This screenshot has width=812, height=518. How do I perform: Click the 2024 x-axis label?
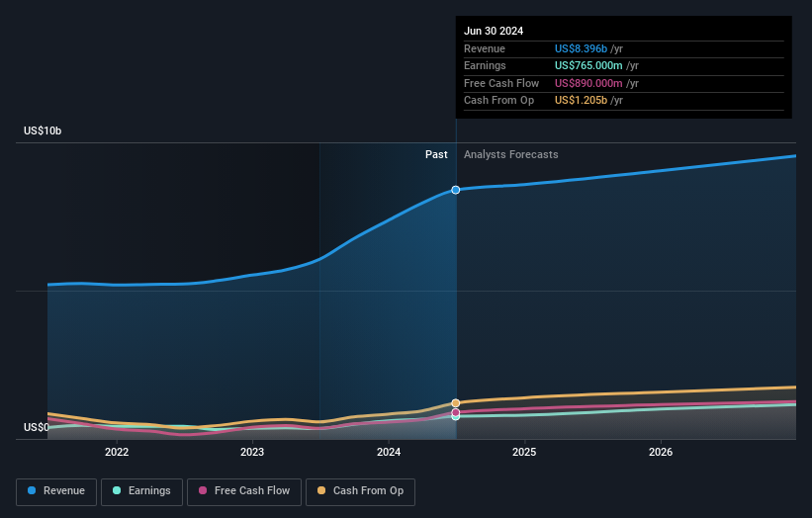click(x=389, y=453)
